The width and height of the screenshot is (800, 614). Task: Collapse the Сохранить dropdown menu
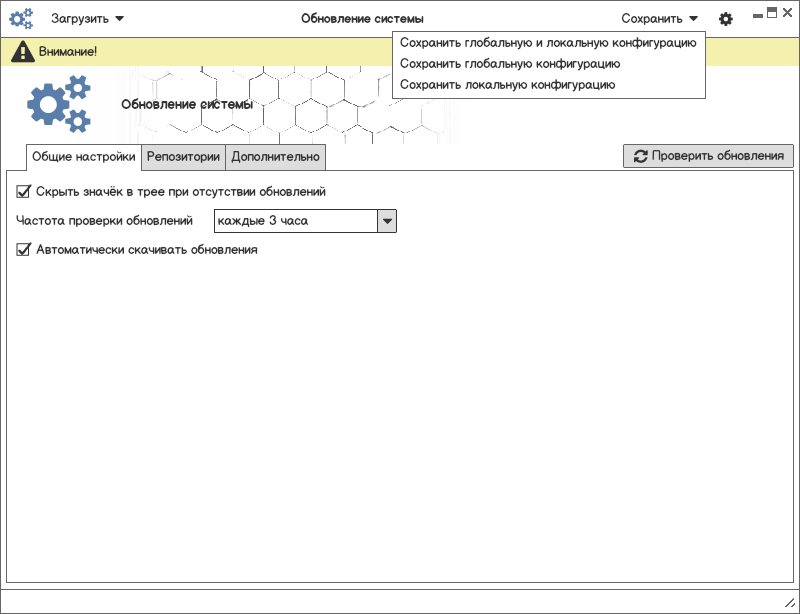click(659, 19)
